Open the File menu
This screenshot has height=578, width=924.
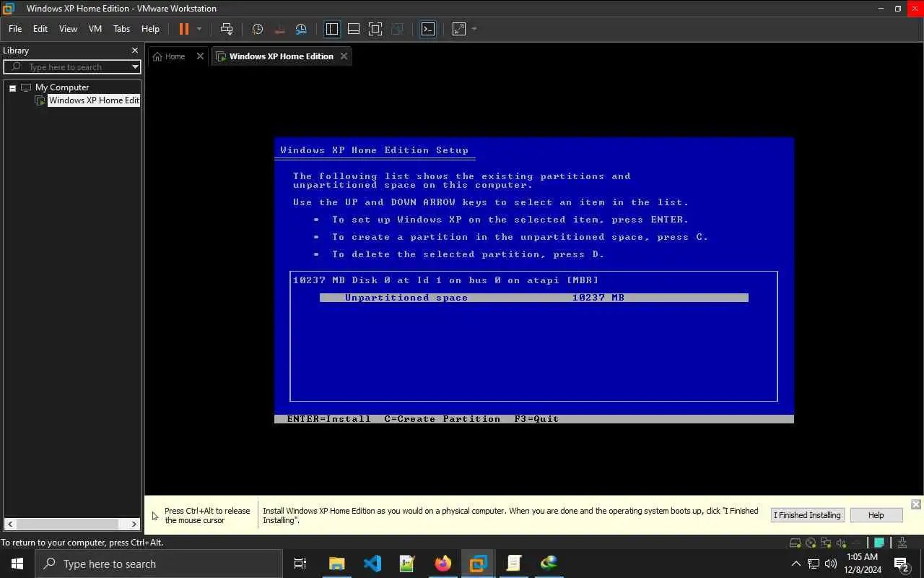(15, 29)
